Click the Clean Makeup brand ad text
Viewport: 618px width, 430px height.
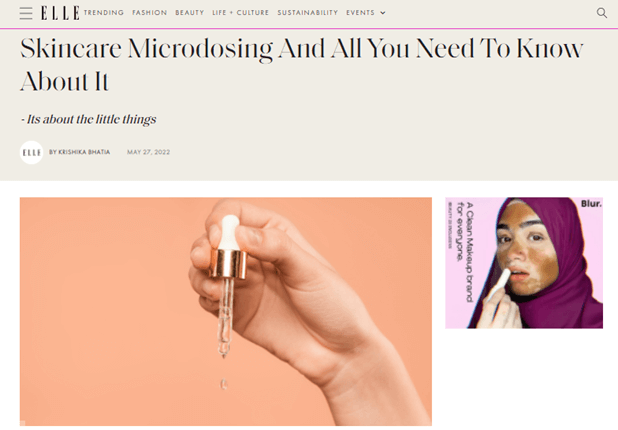pos(465,252)
